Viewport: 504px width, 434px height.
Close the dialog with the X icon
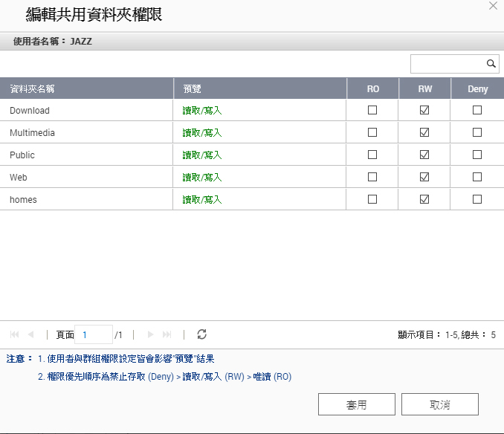(493, 6)
